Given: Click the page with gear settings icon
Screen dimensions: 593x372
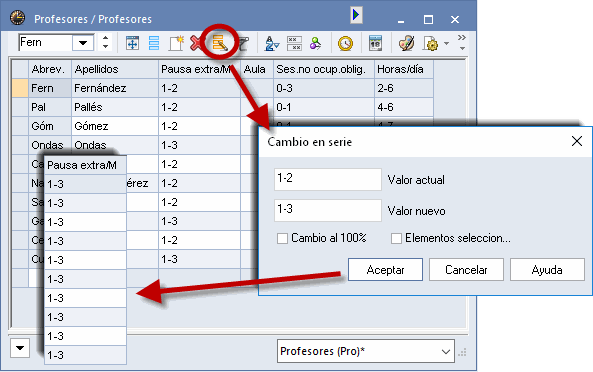Looking at the screenshot, I should 431,43.
